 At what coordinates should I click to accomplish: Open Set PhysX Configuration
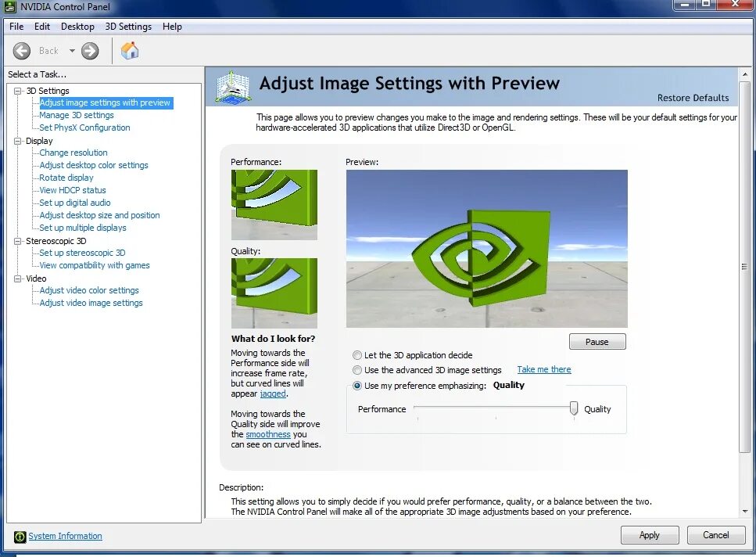(85, 128)
